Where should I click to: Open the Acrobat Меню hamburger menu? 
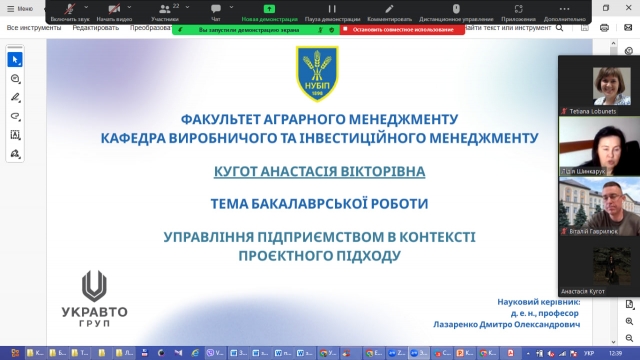coord(20,9)
